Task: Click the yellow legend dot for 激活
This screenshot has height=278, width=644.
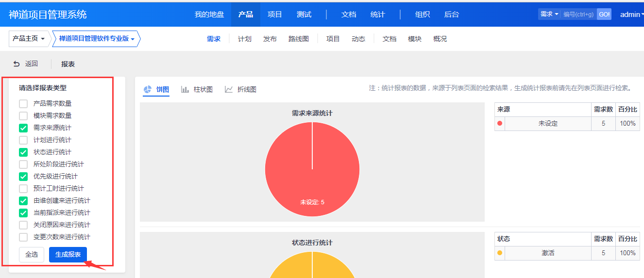Action: click(499, 253)
